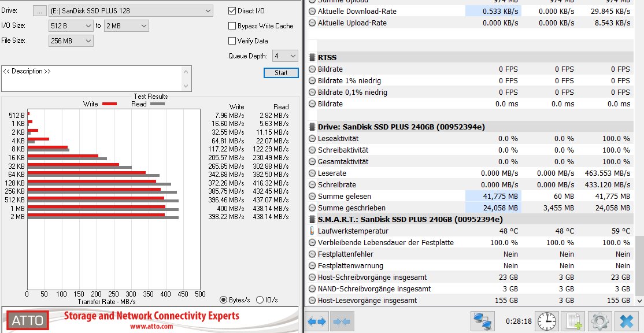Click the ATTO logo in the banner
This screenshot has height=333, width=644.
coord(28,321)
